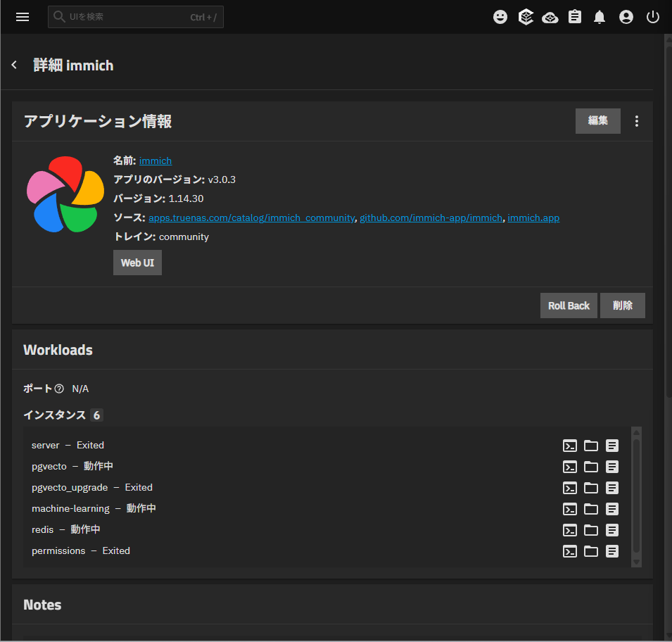Image resolution: width=672 pixels, height=642 pixels.
Task: Click the version value 1.14.30
Action: (x=186, y=199)
